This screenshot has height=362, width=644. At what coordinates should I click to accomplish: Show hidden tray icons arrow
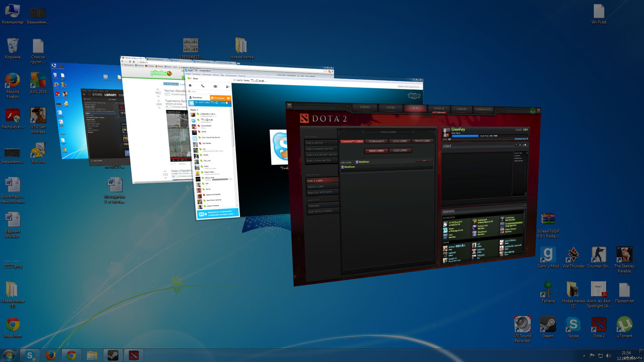[x=584, y=356]
